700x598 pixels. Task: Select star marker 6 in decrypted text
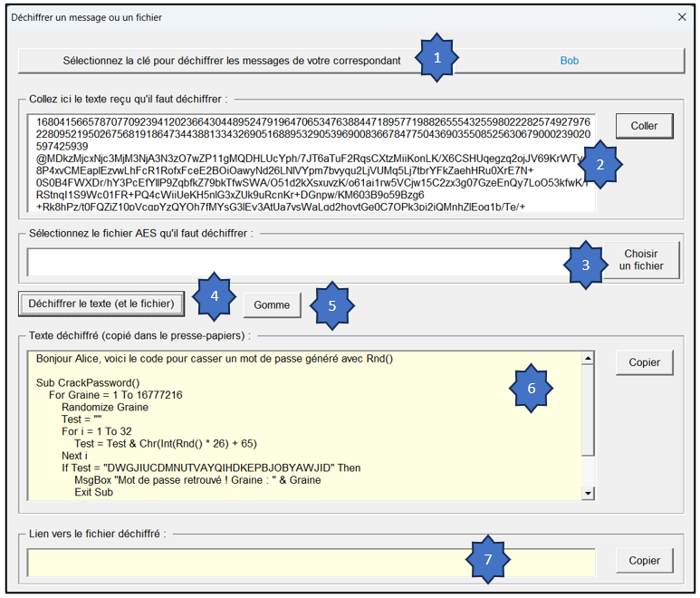532,388
